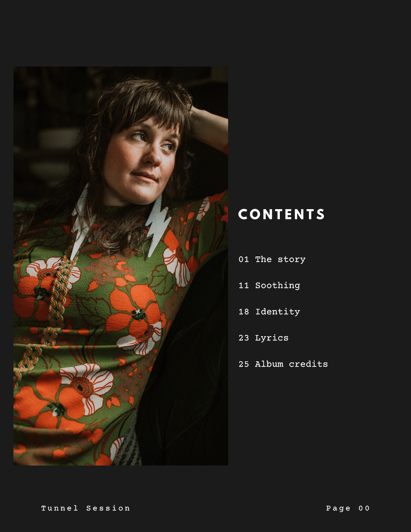Click the 'Tunnel Session' footer text
411x532 pixels.
pyautogui.click(x=86, y=508)
